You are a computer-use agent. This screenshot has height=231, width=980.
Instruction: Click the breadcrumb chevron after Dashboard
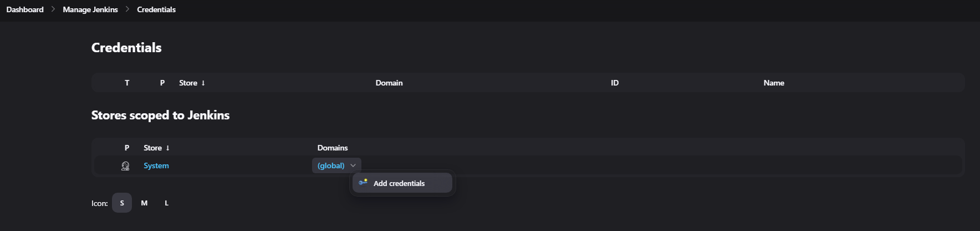[53, 9]
